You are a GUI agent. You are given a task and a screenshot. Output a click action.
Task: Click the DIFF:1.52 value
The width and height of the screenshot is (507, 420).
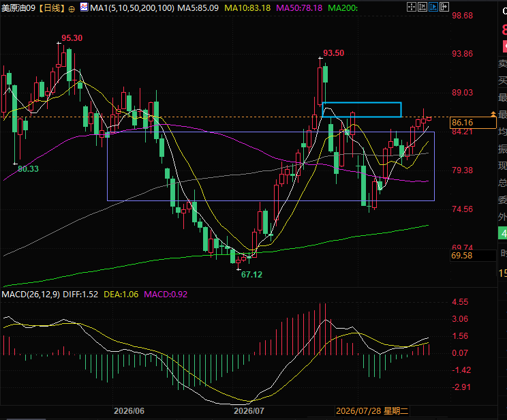coord(80,294)
